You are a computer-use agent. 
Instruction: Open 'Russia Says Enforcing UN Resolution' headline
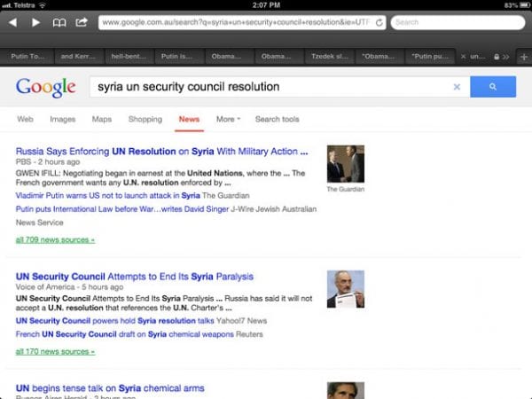point(161,151)
